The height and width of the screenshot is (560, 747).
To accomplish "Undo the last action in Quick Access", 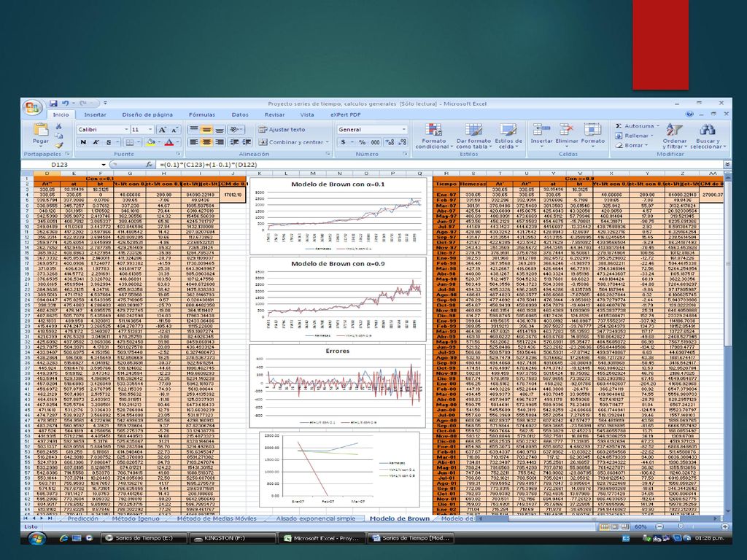I will click(x=66, y=104).
